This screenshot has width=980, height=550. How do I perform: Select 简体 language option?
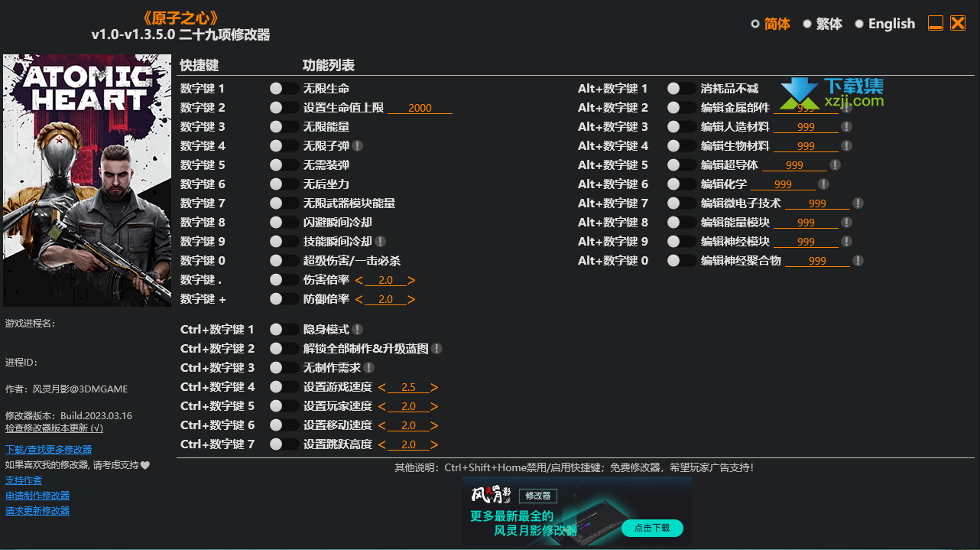(x=771, y=24)
